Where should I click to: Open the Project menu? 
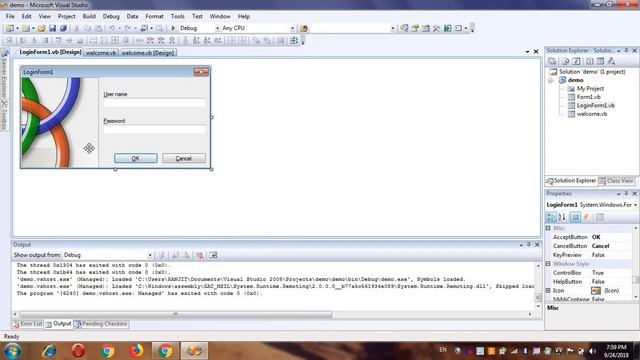[67, 16]
